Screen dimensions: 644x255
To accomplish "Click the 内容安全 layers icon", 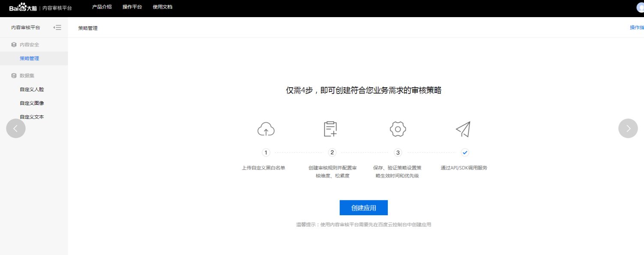I will [x=14, y=44].
